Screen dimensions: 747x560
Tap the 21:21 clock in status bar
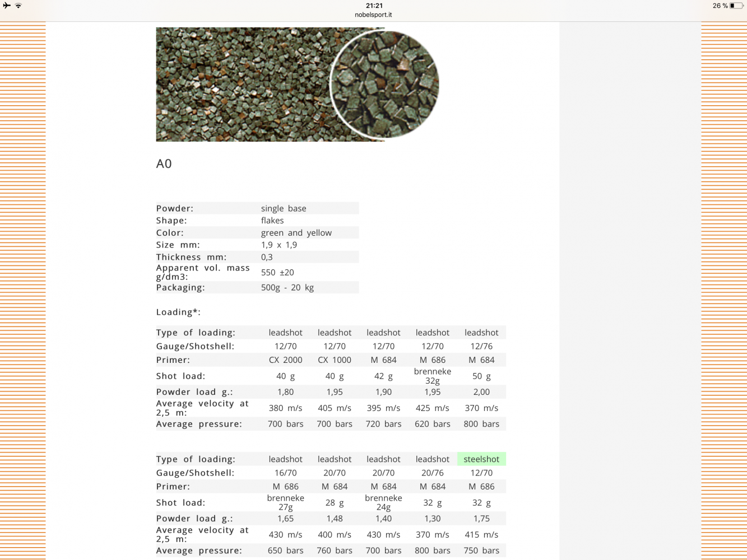click(374, 6)
